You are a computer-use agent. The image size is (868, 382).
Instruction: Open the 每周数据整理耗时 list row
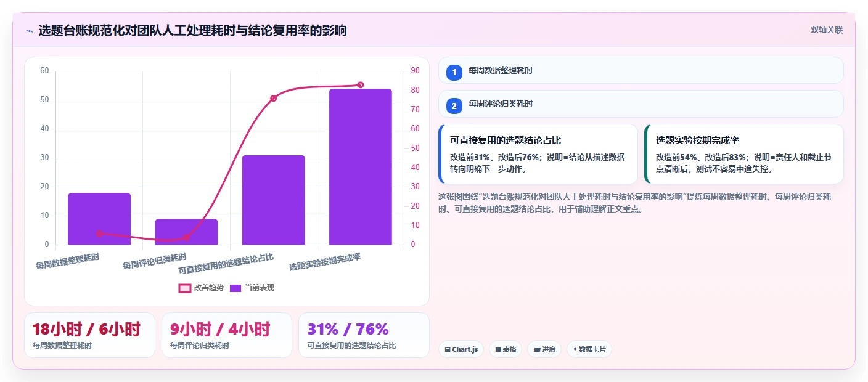pos(641,70)
